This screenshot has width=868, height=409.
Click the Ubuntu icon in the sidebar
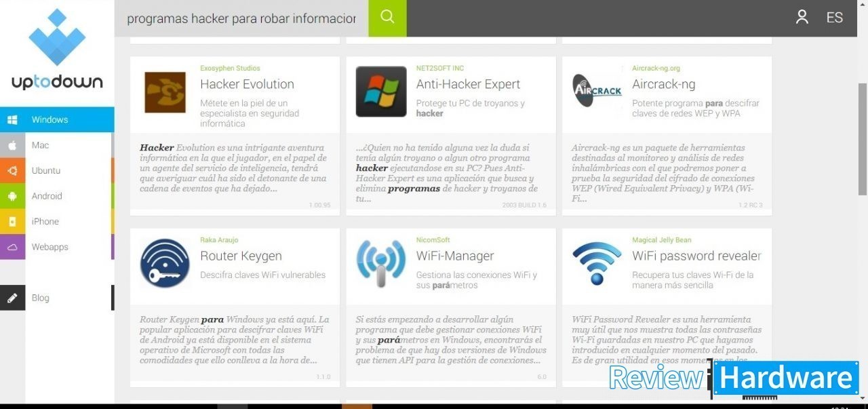(12, 171)
